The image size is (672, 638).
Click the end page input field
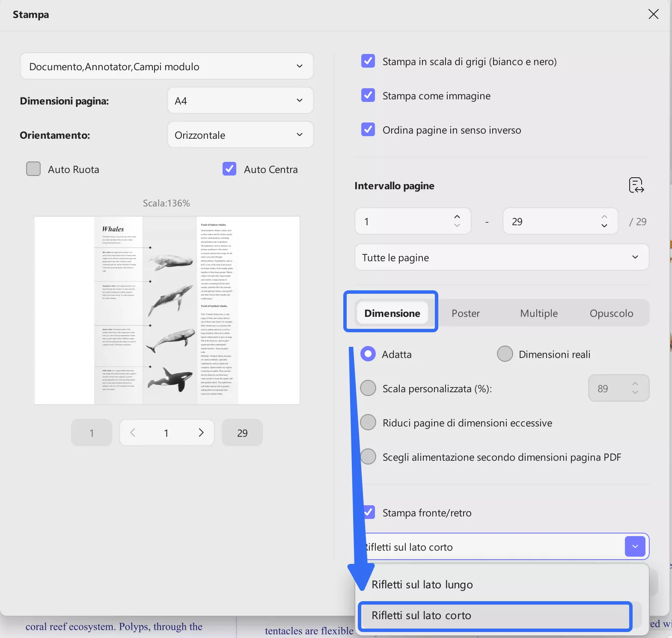(x=560, y=221)
